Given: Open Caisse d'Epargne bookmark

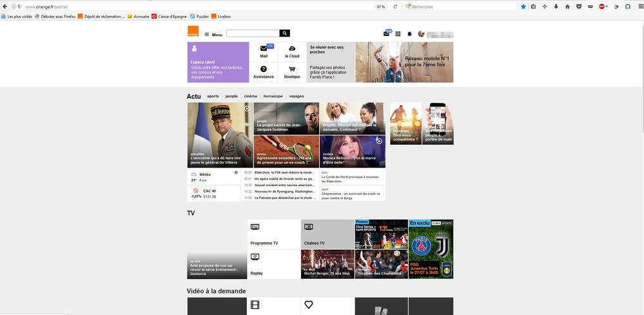Looking at the screenshot, I should tap(169, 16).
